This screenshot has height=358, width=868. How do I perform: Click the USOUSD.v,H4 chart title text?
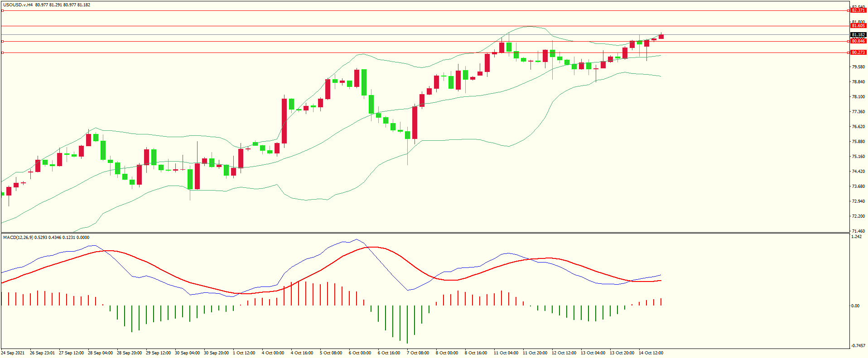click(x=18, y=5)
